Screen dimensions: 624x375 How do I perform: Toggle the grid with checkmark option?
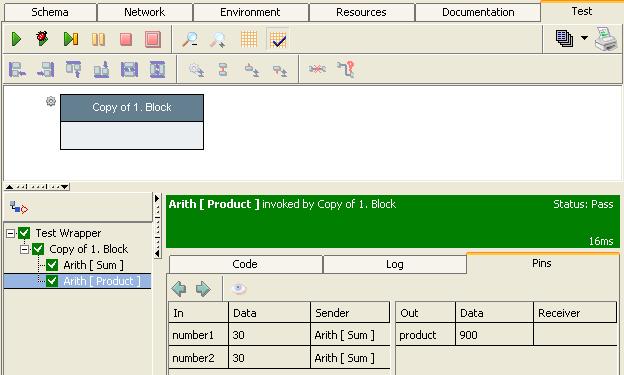tap(277, 39)
